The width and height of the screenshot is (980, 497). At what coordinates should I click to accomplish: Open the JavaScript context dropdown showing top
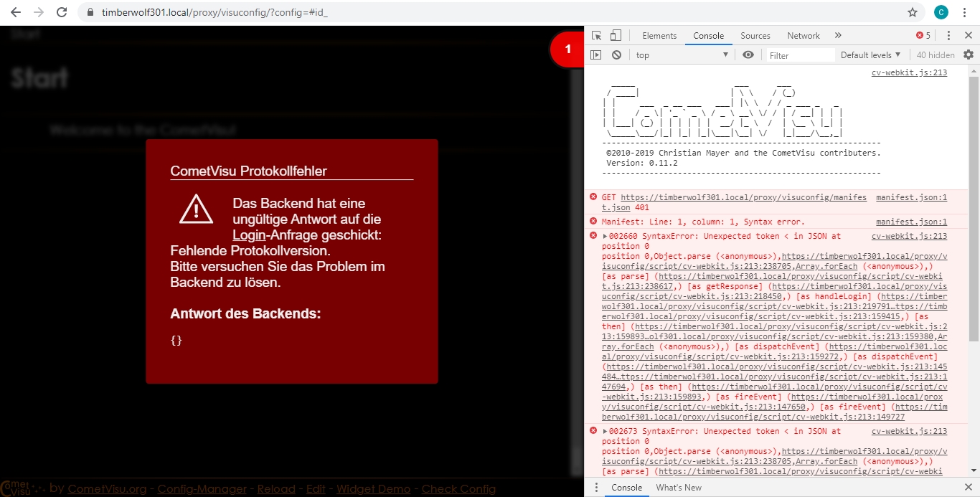tap(682, 55)
